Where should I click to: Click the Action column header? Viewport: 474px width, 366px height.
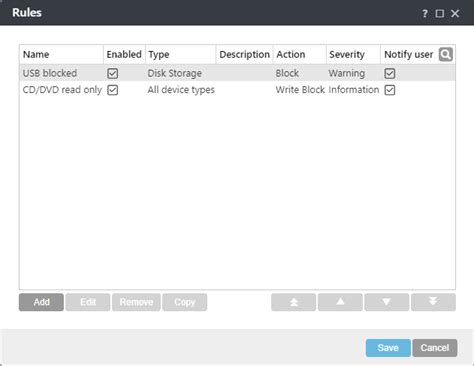[300, 54]
